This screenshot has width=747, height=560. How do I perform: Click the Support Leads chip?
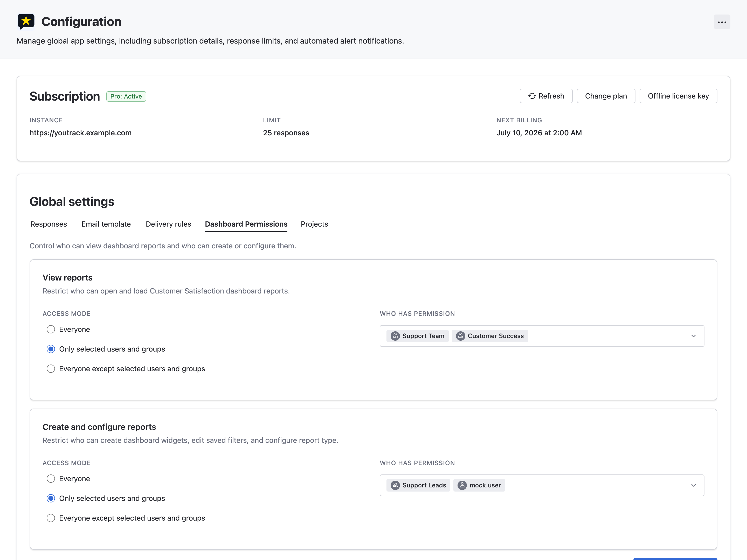418,485
